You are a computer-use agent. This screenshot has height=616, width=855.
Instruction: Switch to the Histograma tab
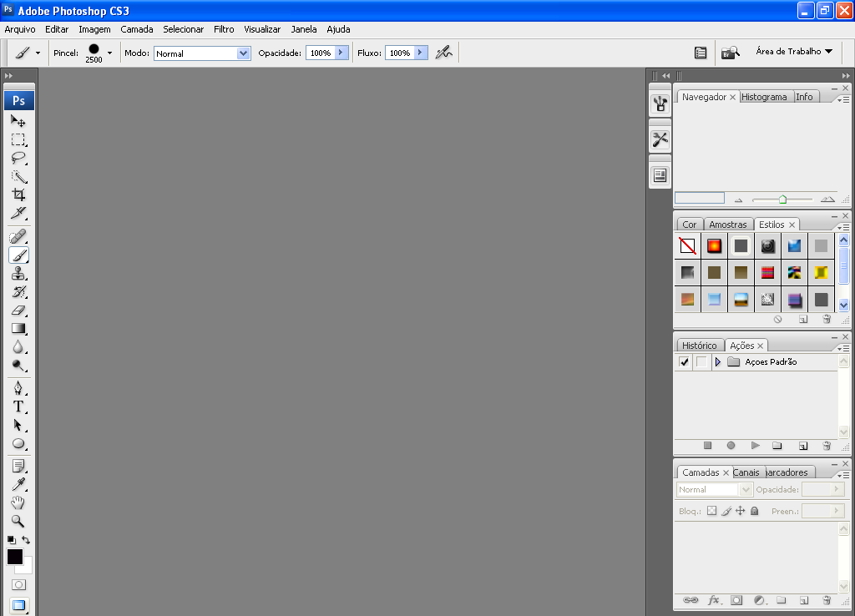click(x=764, y=97)
